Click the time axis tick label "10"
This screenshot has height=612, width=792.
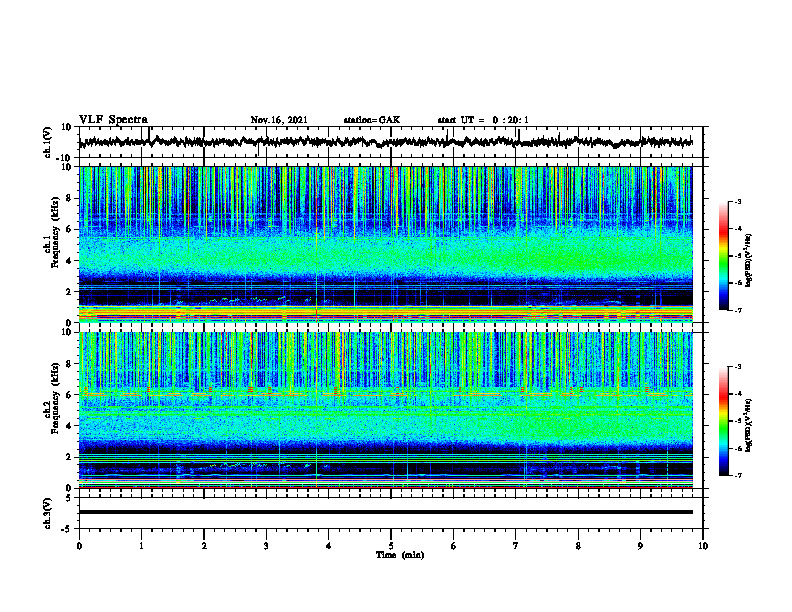703,546
